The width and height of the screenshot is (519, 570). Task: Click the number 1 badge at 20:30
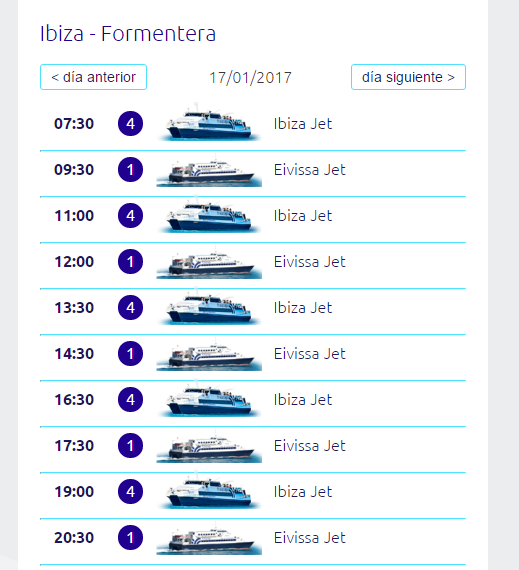130,538
